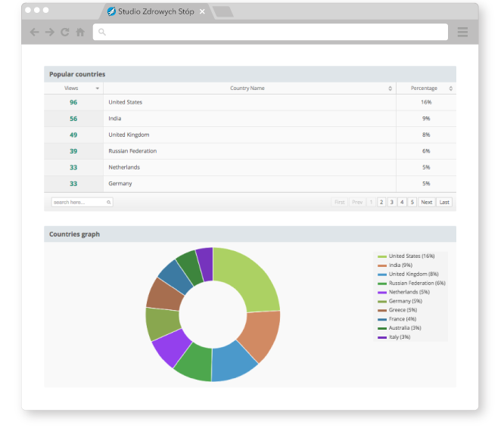Select the Netherlands row name

(x=124, y=167)
